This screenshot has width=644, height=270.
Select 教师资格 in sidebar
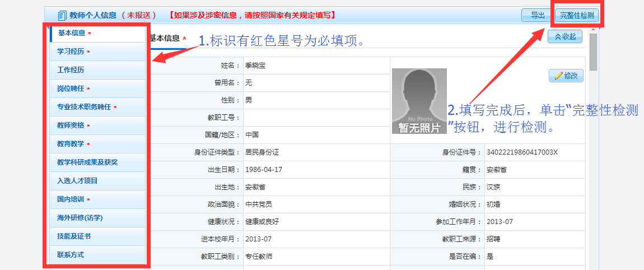click(x=71, y=125)
